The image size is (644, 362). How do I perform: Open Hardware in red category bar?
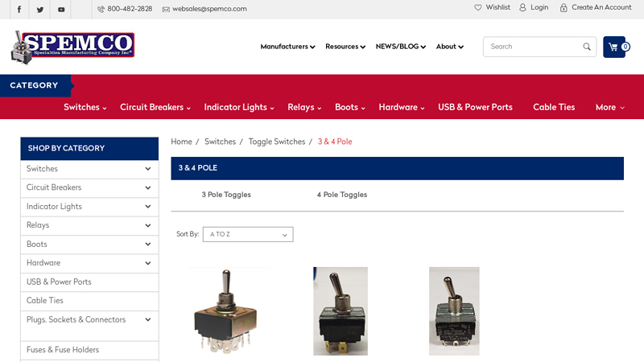[x=401, y=107]
